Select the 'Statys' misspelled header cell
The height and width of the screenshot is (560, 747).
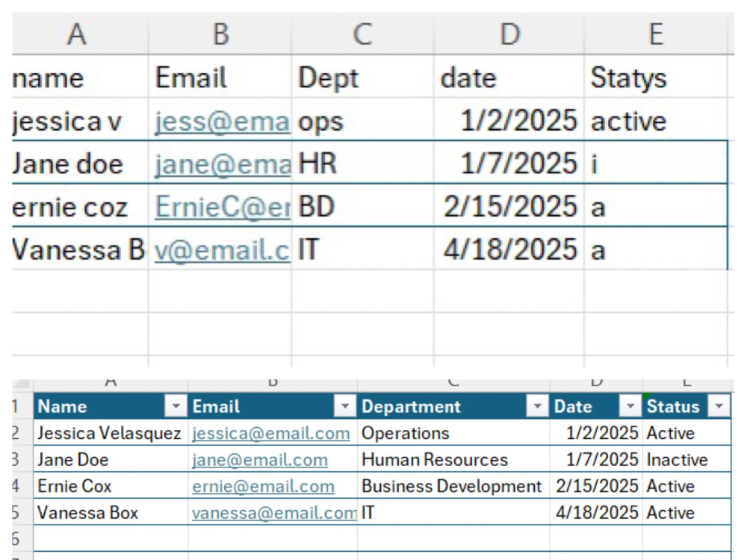pyautogui.click(x=657, y=78)
